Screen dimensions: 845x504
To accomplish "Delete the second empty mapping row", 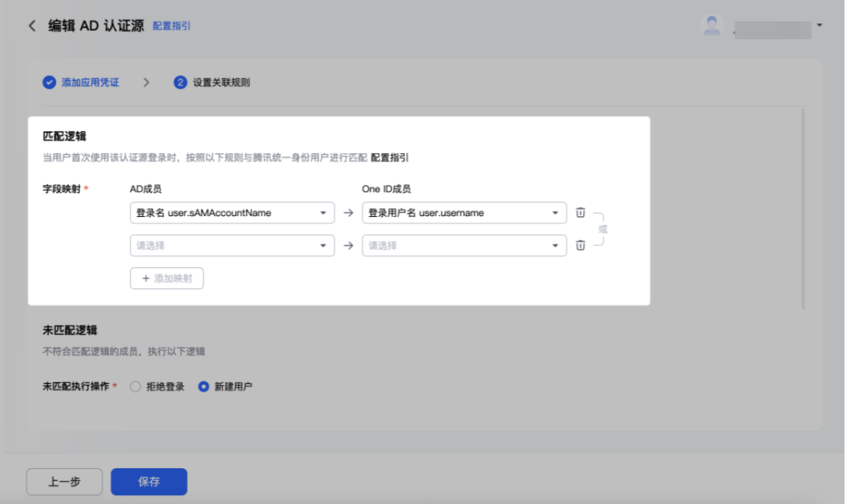I will 581,245.
